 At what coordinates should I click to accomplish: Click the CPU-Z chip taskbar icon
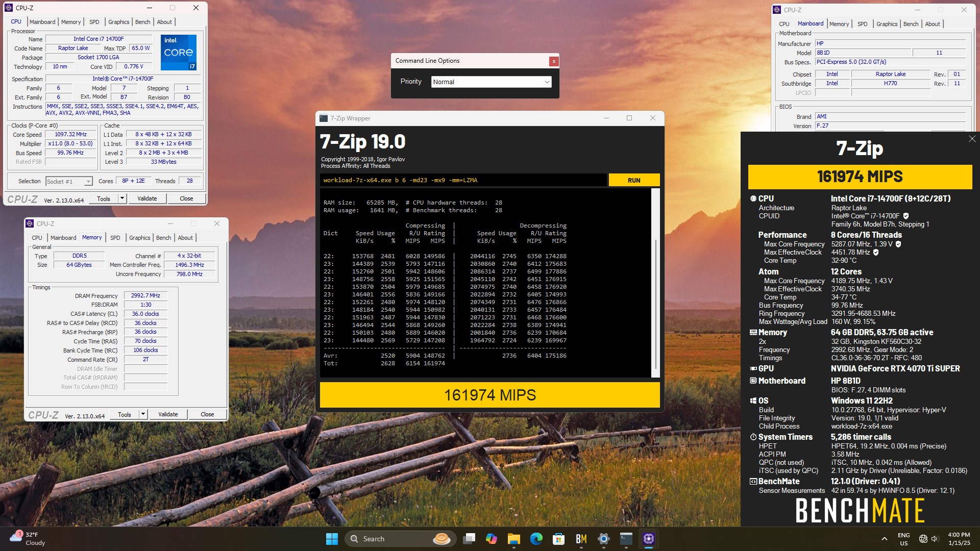click(x=648, y=539)
